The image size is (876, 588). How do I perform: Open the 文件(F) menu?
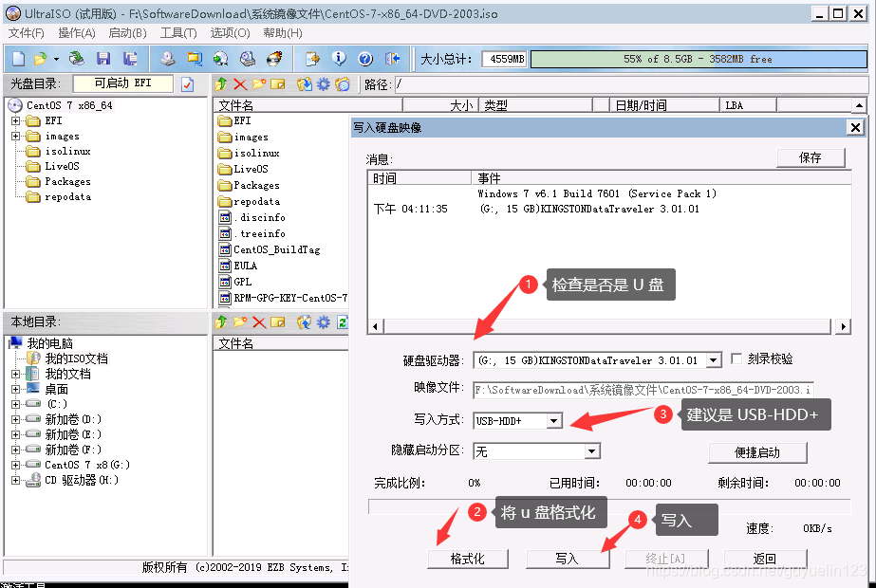26,33
